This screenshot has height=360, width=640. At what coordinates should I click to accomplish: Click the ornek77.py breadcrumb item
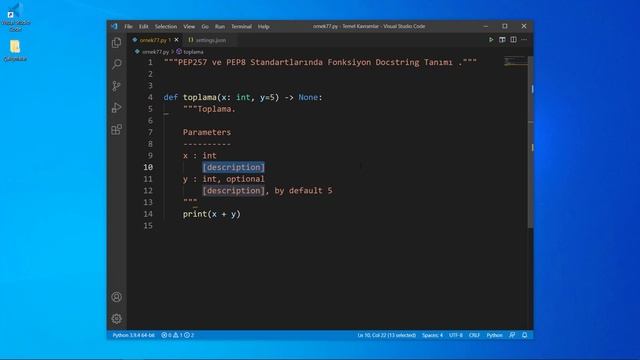click(x=151, y=52)
